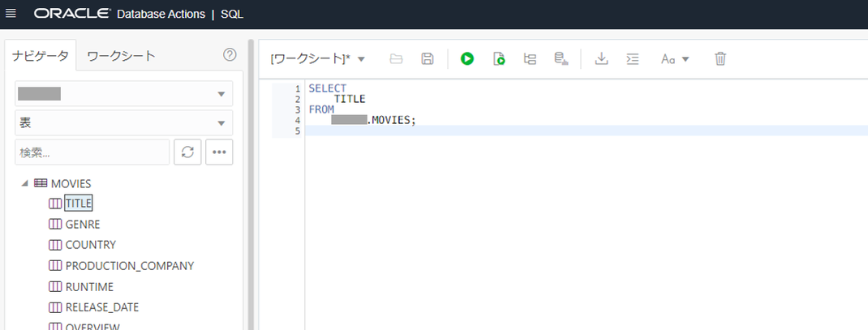Click the 検索 search input field
This screenshot has height=330, width=868.
(92, 152)
